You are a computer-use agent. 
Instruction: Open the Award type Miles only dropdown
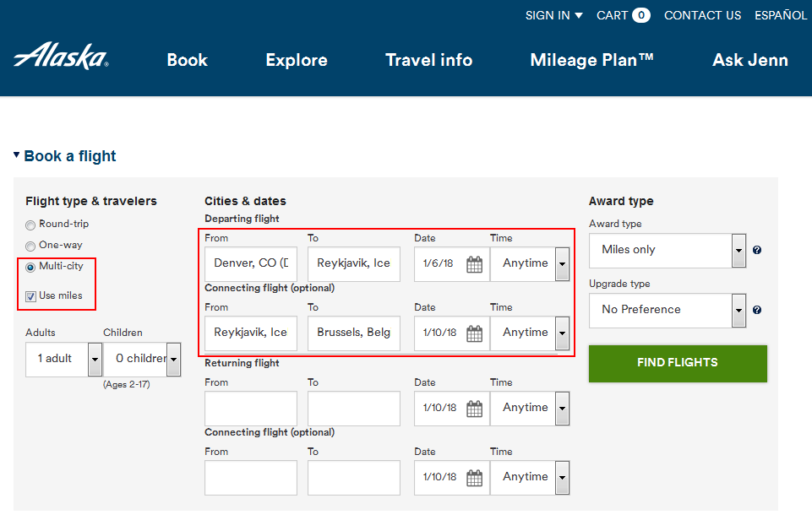pos(668,251)
